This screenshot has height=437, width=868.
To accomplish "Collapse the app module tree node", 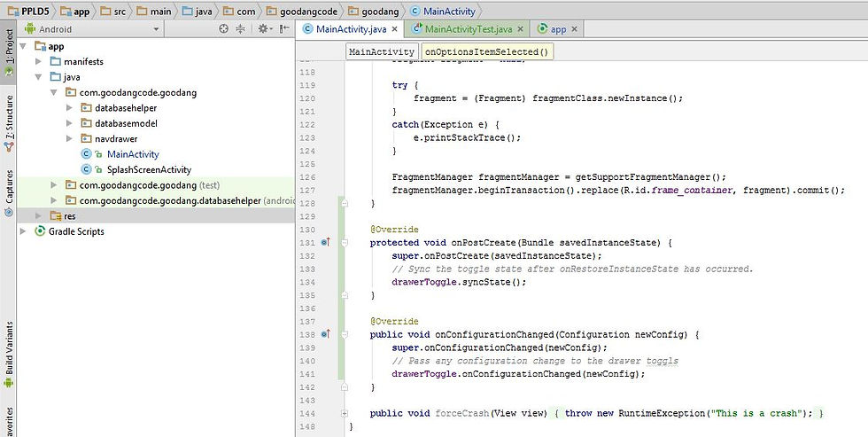I will click(23, 46).
